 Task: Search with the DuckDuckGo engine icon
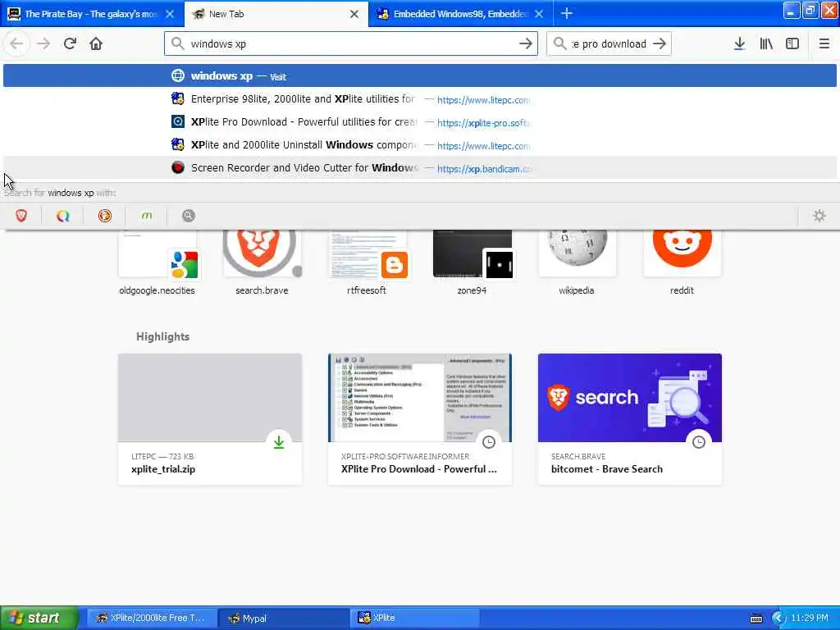105,216
